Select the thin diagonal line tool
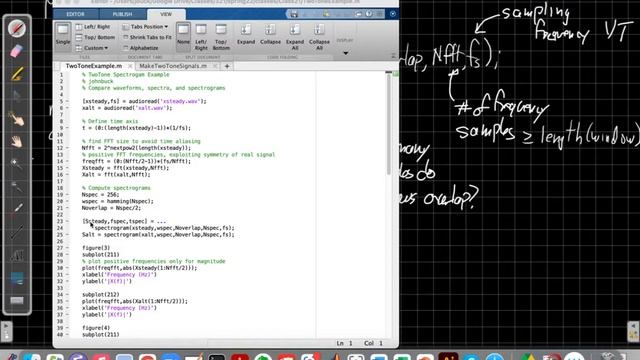The image size is (640, 360). 17,233
